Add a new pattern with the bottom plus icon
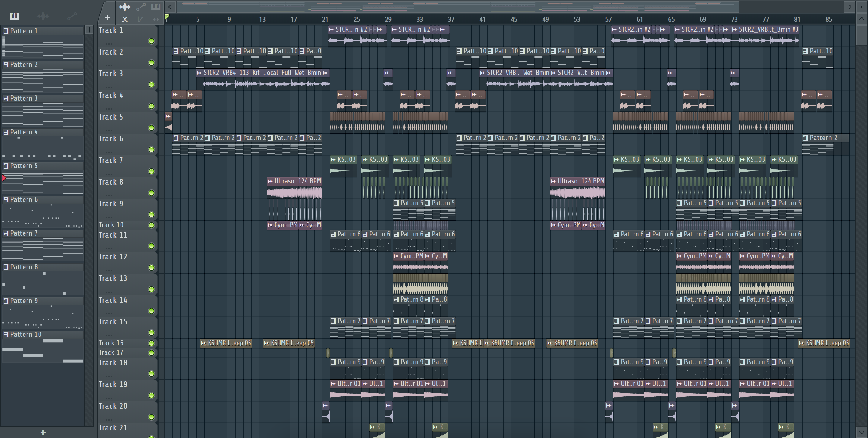This screenshot has width=868, height=438. [x=43, y=433]
